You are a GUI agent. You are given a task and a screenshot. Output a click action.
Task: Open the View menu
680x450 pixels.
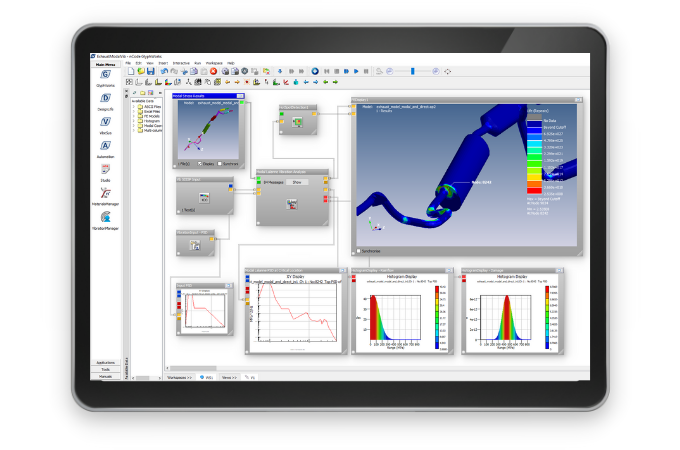(150, 63)
